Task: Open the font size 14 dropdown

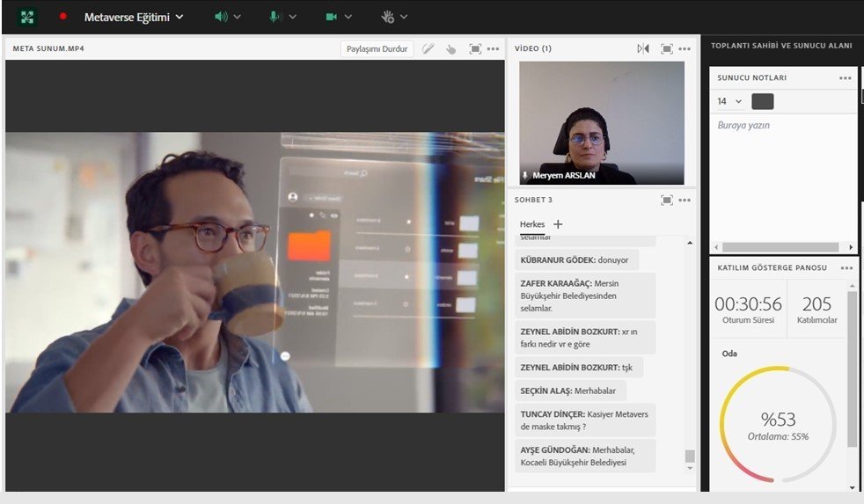Action: [x=729, y=101]
